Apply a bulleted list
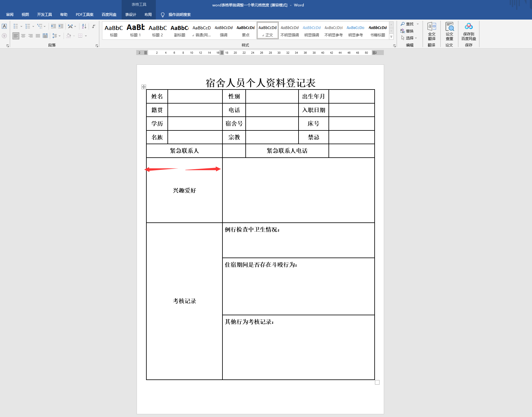 16,26
